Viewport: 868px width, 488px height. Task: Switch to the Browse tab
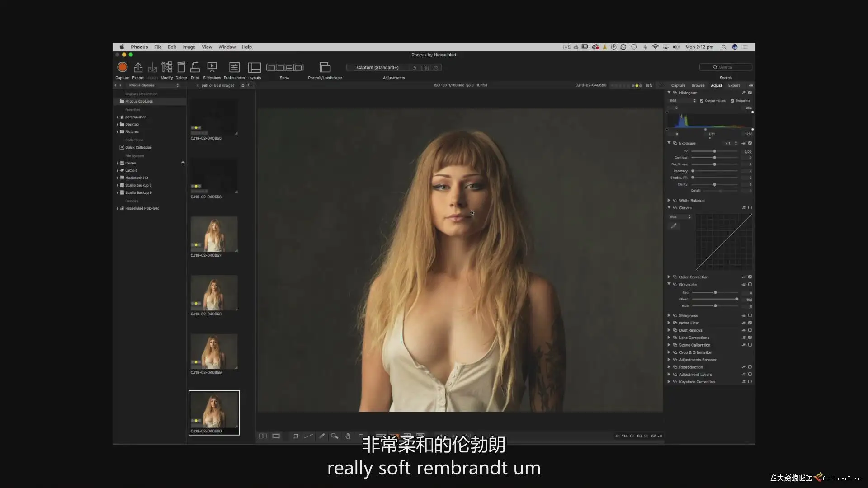point(698,85)
